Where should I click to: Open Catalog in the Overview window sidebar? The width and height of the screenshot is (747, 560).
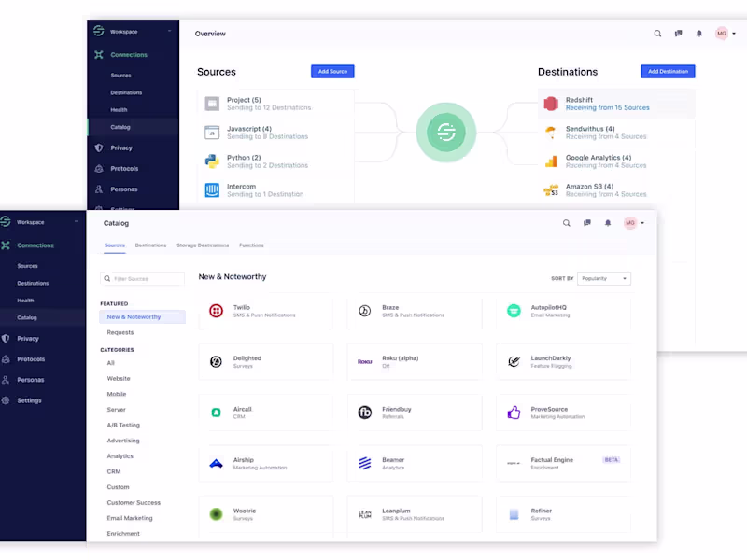click(x=120, y=127)
